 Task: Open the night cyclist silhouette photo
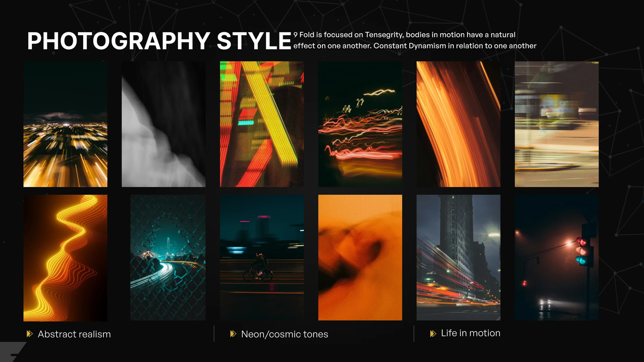pyautogui.click(x=262, y=258)
